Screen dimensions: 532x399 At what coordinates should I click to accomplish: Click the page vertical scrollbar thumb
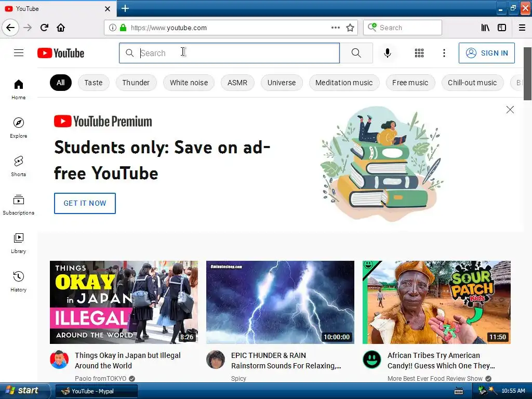pyautogui.click(x=528, y=74)
